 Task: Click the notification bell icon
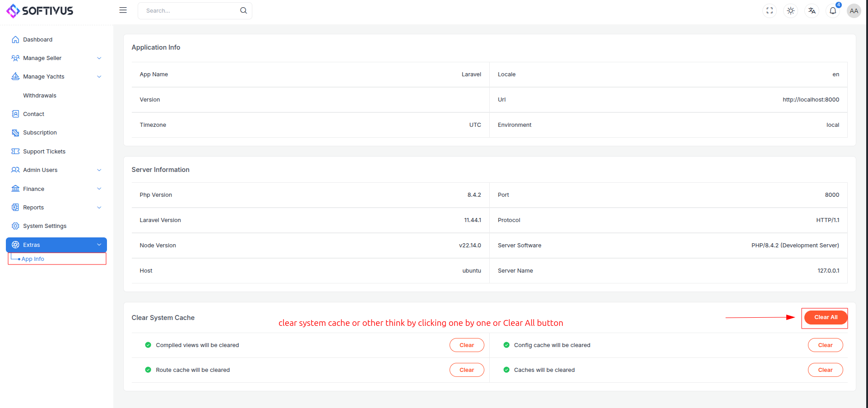point(833,11)
